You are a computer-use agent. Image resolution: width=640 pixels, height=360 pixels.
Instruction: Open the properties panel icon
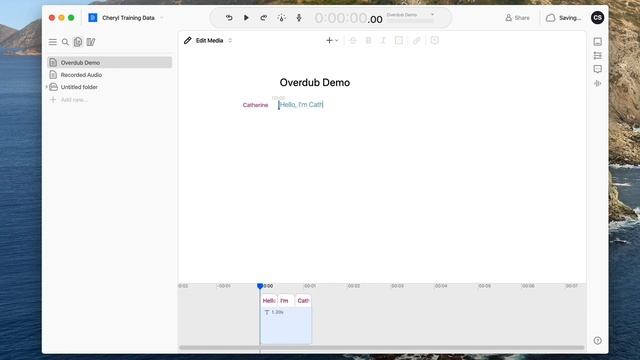pos(598,42)
